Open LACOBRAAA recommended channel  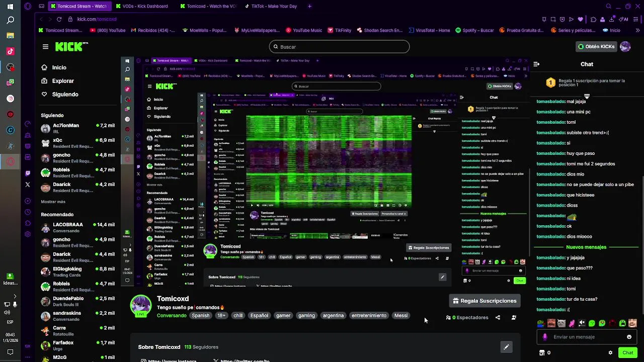[78, 228]
